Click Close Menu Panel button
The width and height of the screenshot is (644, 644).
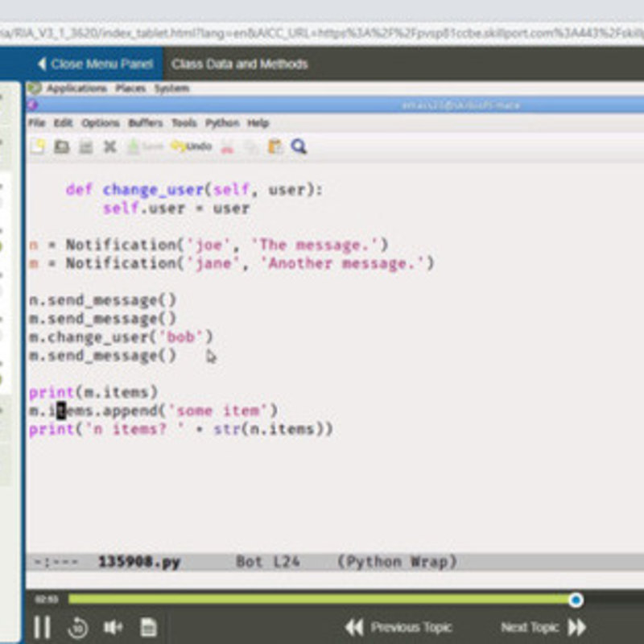95,64
